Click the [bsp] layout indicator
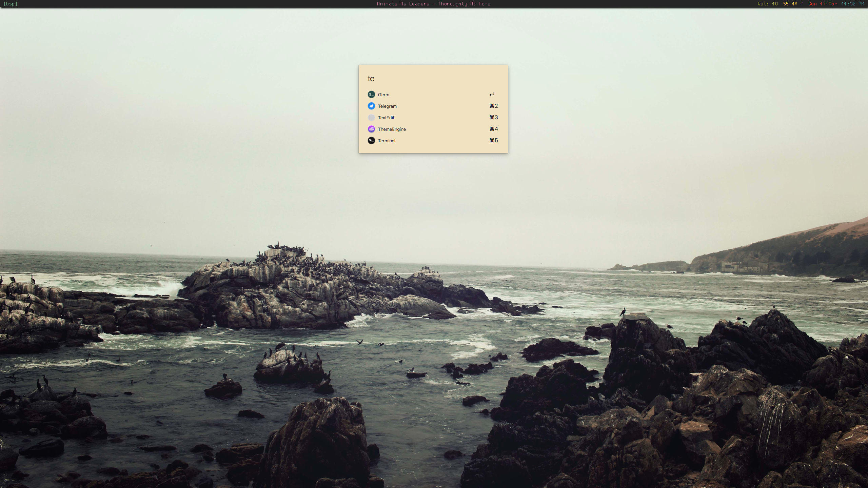Screen dimensions: 868x488 tap(11, 4)
